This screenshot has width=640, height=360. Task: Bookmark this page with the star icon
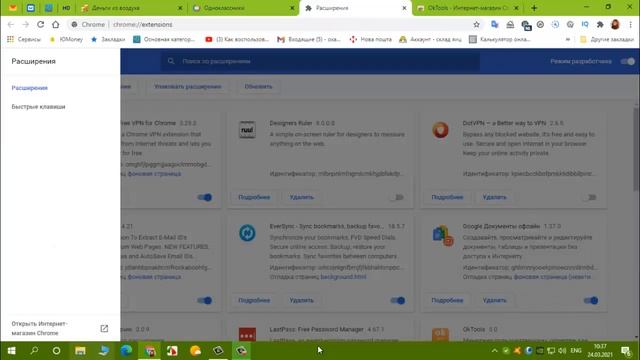pos(476,24)
